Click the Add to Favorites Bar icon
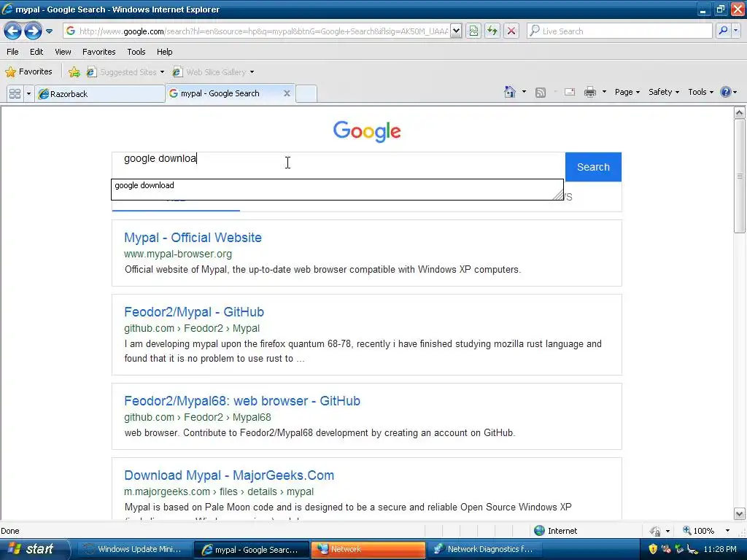 tap(74, 72)
